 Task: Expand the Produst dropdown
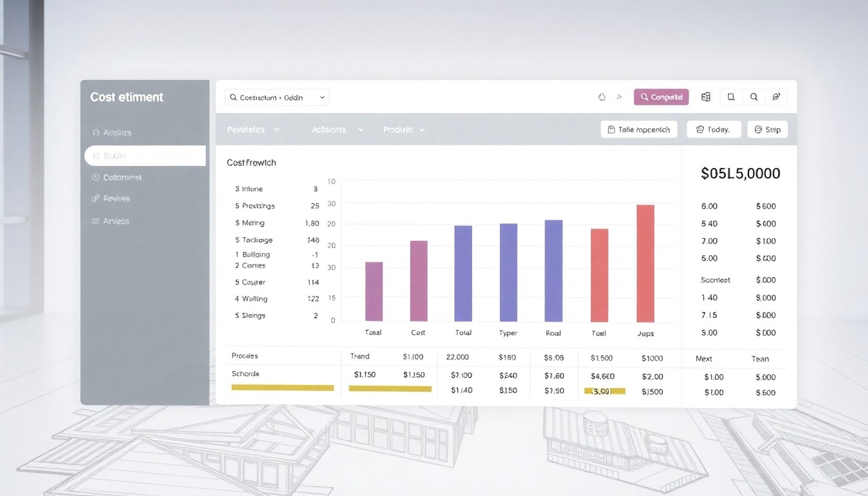click(404, 129)
